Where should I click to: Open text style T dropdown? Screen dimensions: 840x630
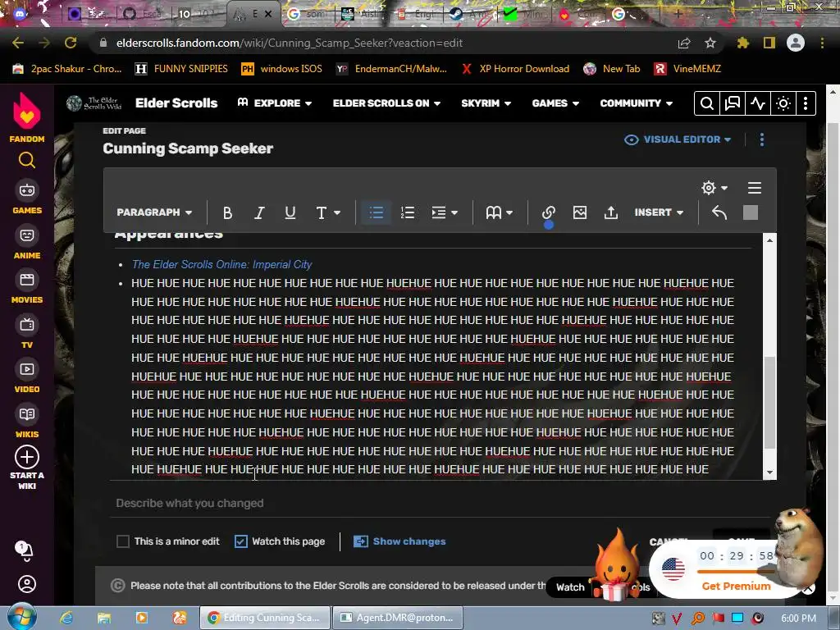click(327, 212)
